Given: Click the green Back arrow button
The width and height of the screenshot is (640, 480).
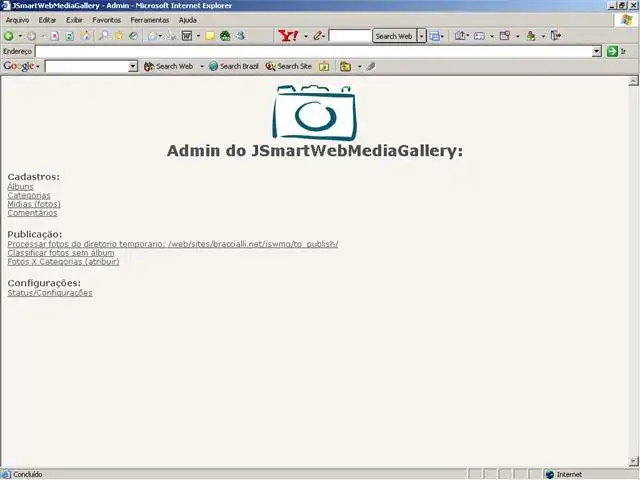Looking at the screenshot, I should point(9,36).
